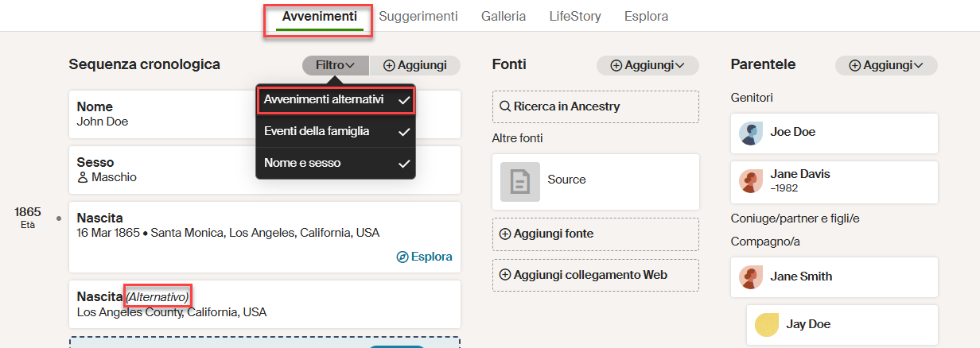Click Aggiungi fonte

pyautogui.click(x=596, y=234)
